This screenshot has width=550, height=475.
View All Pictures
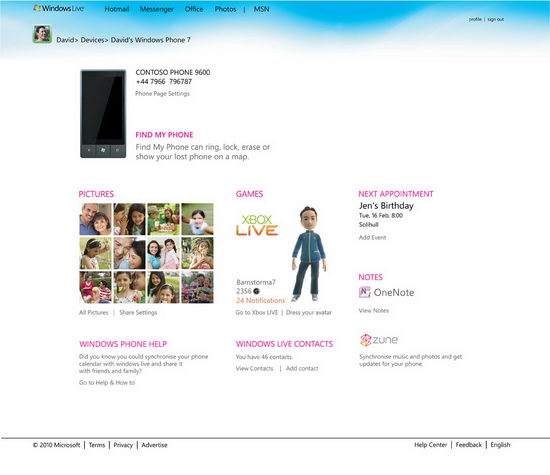point(94,313)
